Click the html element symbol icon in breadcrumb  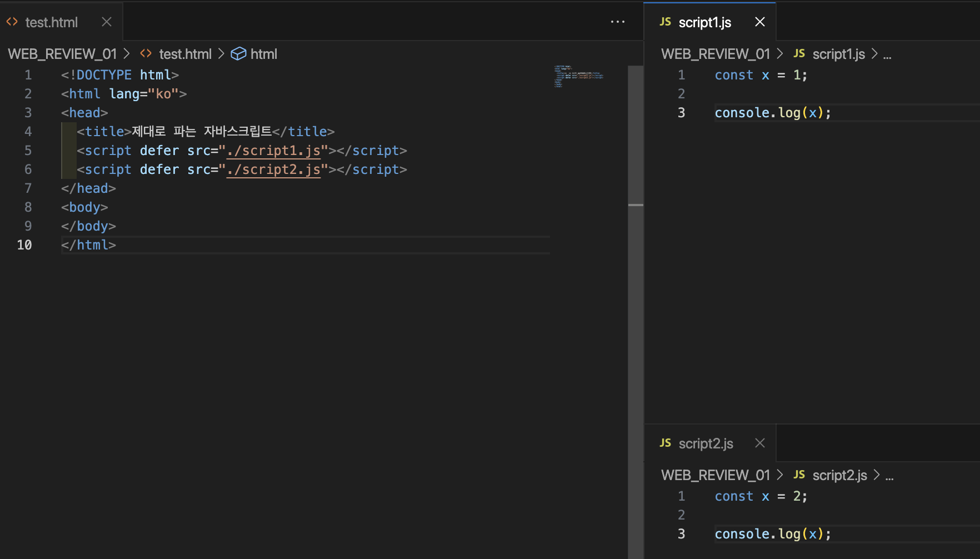tap(238, 54)
